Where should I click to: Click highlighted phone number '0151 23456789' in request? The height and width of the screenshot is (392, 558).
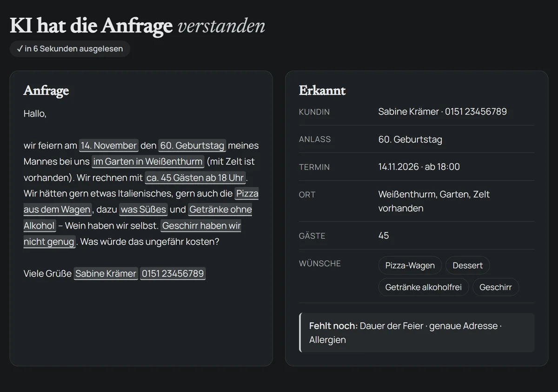point(173,274)
